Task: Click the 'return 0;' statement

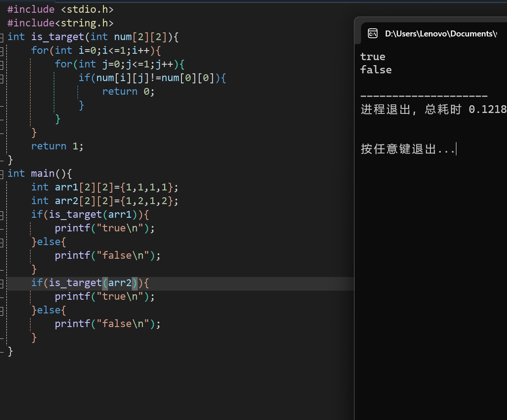Action: coord(129,92)
